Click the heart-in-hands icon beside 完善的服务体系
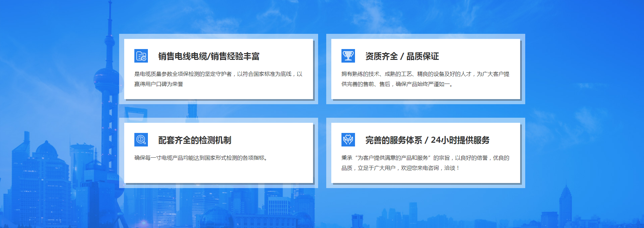The height and width of the screenshot is (228, 644). click(x=348, y=140)
